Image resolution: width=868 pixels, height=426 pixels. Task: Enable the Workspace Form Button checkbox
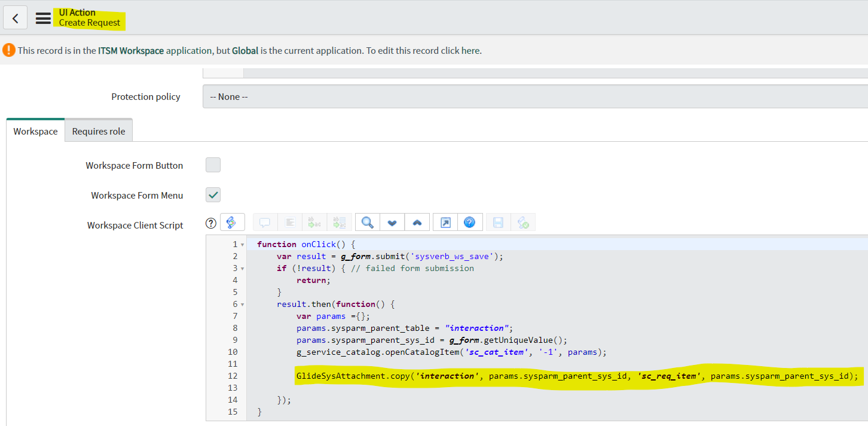(x=213, y=165)
